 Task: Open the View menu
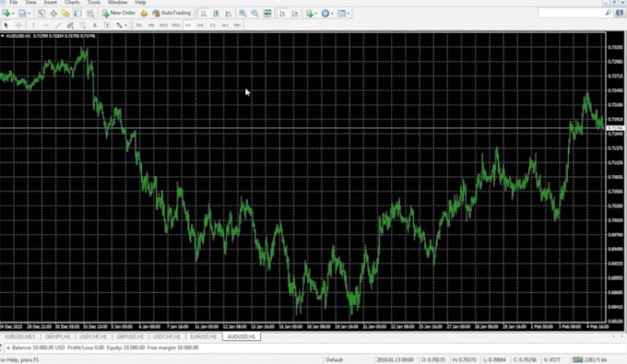(x=30, y=3)
